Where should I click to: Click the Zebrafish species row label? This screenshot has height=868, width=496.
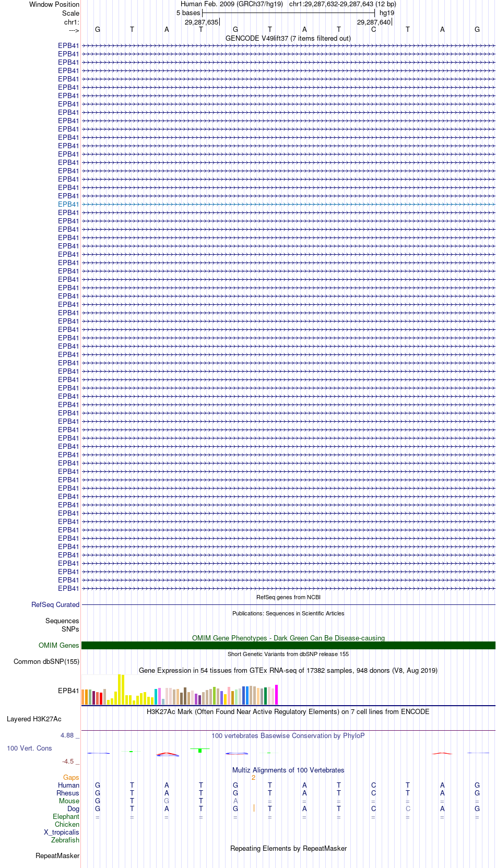coord(65,840)
